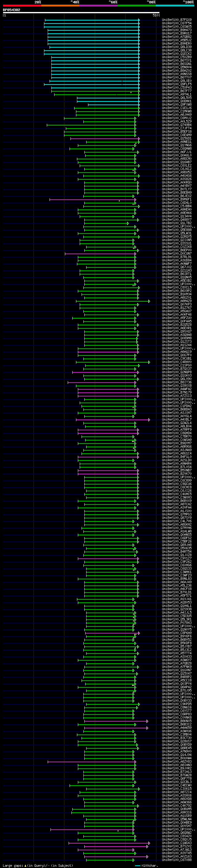Click UniRef100_C4K792 label
Image resolution: width=197 pixels, height=868 pixels.
(x=177, y=805)
